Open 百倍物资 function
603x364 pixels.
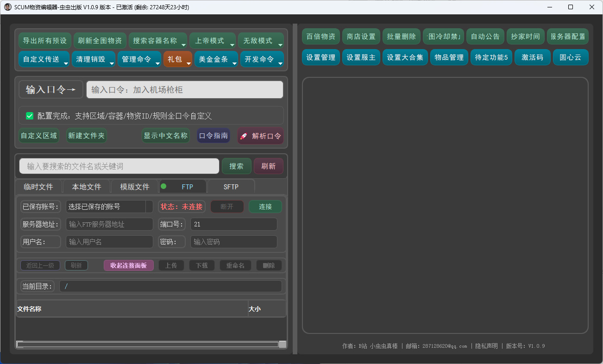coord(321,37)
